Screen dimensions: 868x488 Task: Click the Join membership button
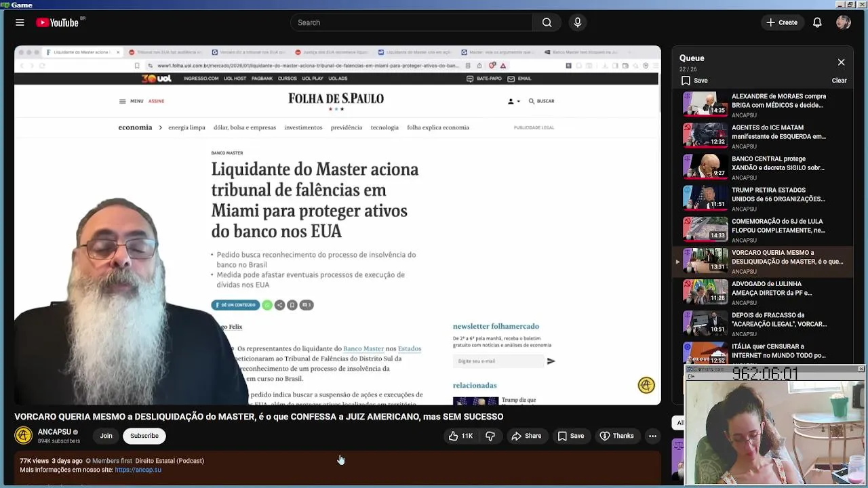tap(106, 436)
